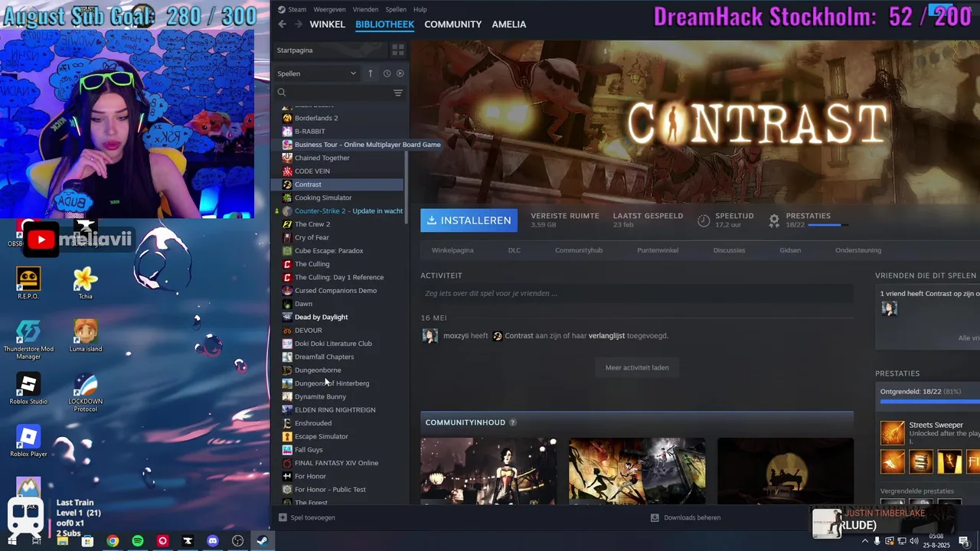Screen dimensions: 980x551
Task: Open the Winkelpagina link
Action: coord(452,250)
